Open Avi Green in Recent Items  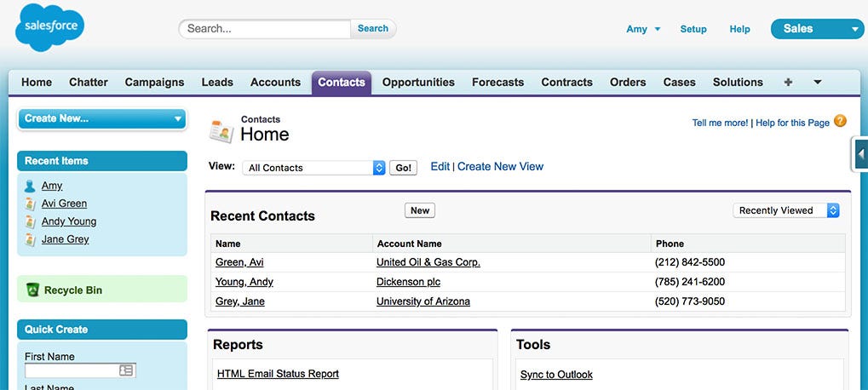coord(64,204)
